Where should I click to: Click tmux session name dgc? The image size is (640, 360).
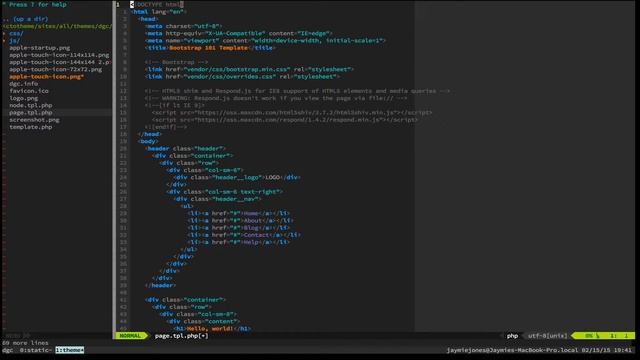click(7, 350)
